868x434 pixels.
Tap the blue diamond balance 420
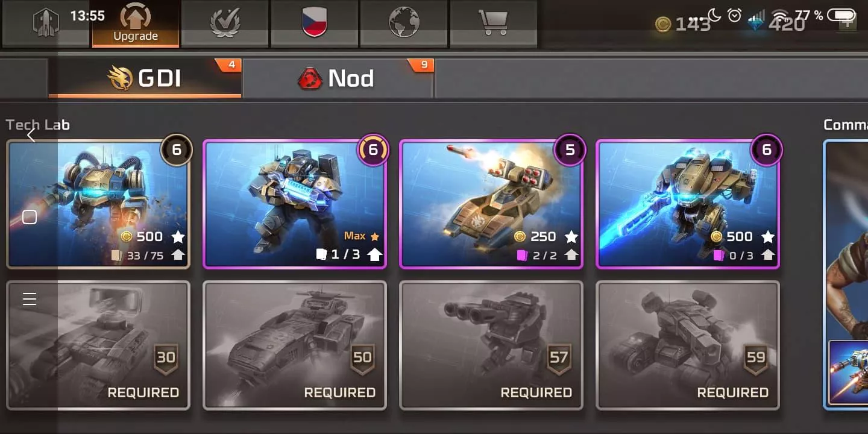(x=778, y=24)
